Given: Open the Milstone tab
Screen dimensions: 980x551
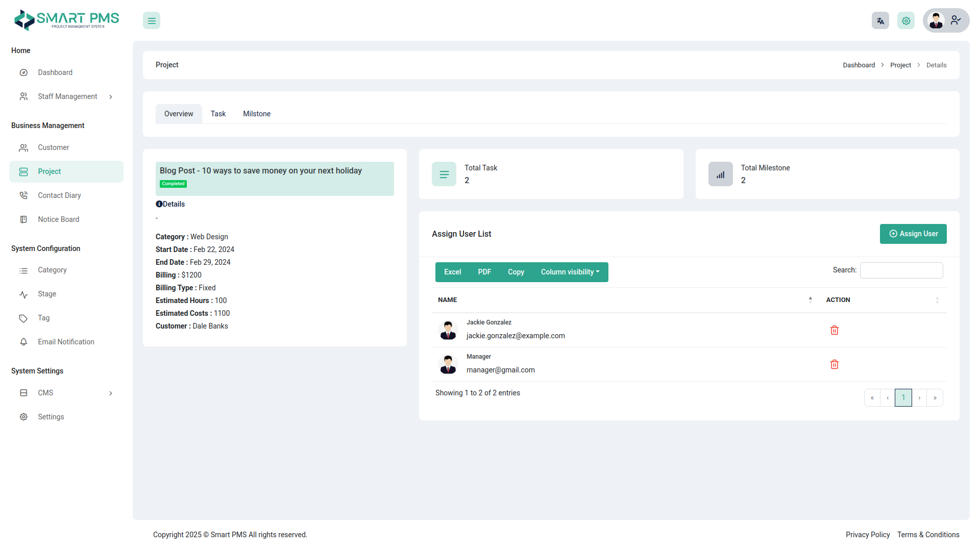Looking at the screenshot, I should pos(256,114).
